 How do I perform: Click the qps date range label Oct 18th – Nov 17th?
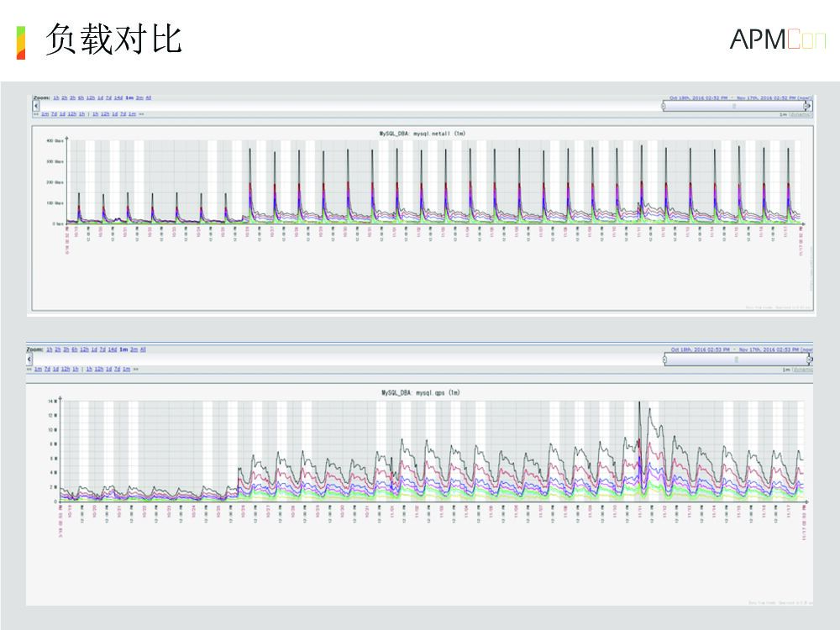pos(742,349)
